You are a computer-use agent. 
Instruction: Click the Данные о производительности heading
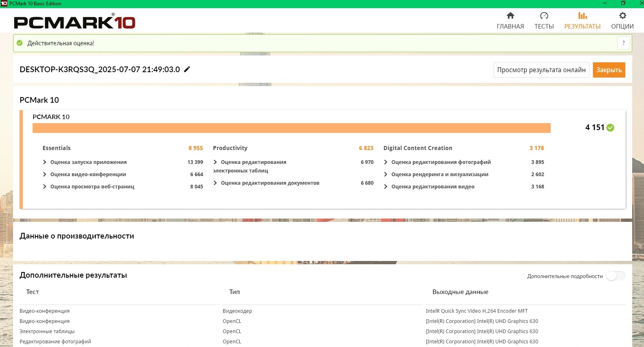tap(77, 236)
